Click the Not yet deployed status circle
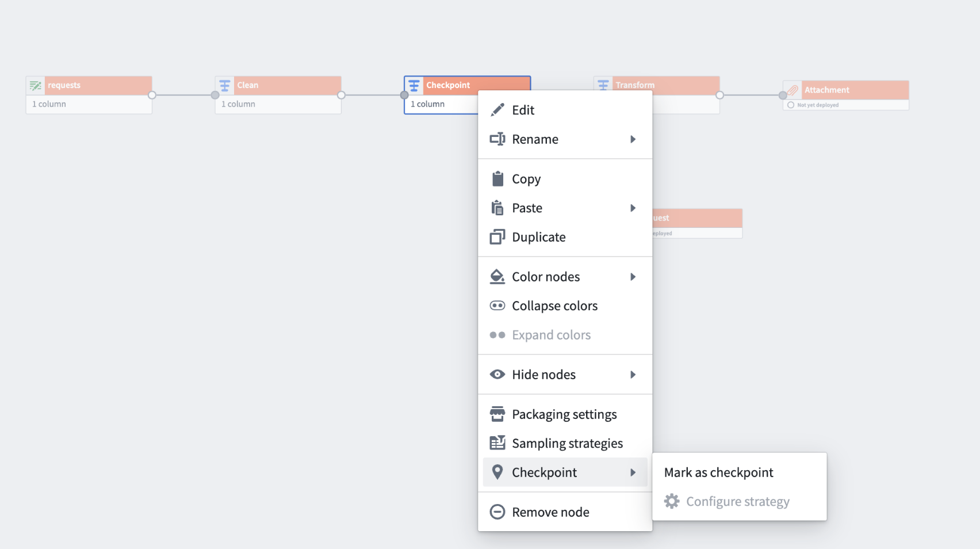The width and height of the screenshot is (980, 549). pos(791,105)
